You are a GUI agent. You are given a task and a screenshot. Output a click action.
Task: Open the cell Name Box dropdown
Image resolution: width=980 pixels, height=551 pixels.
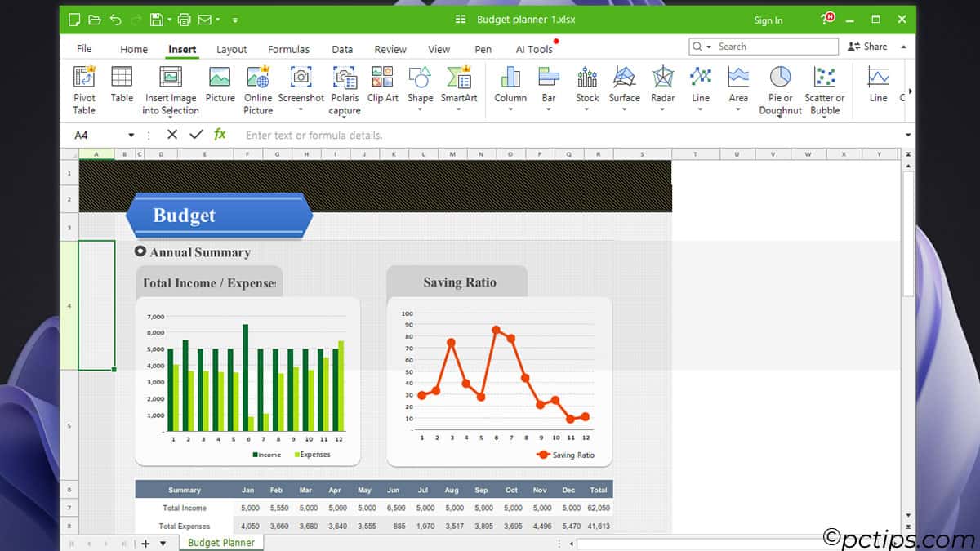pyautogui.click(x=131, y=135)
